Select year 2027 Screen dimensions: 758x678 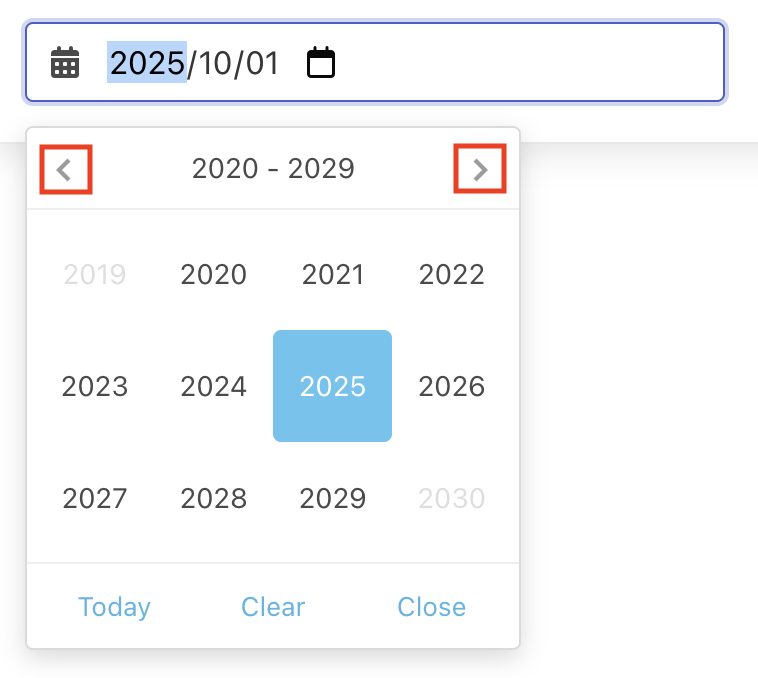pos(95,499)
